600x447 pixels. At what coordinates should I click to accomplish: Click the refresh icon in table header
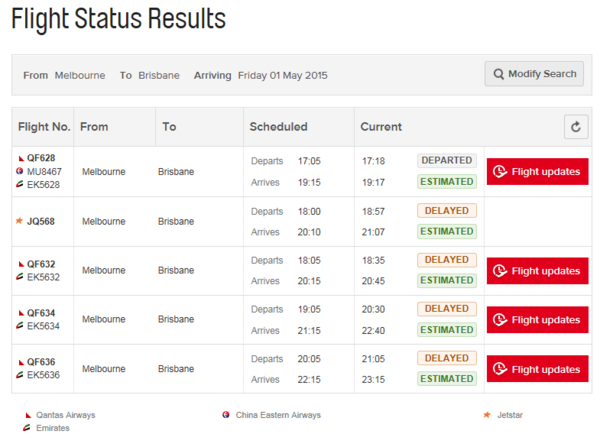click(575, 127)
